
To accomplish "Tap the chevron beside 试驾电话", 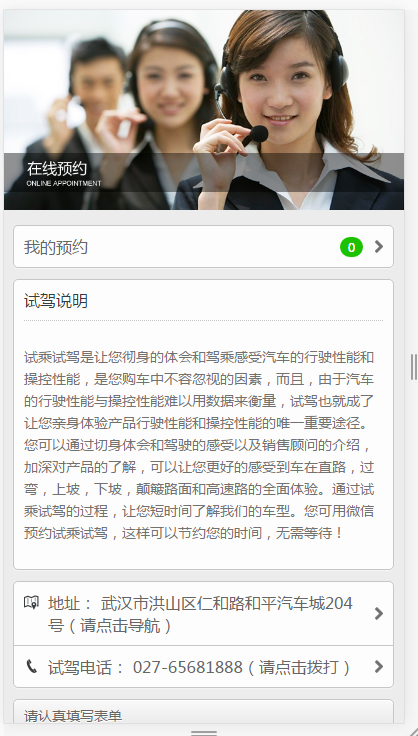I will click(379, 667).
